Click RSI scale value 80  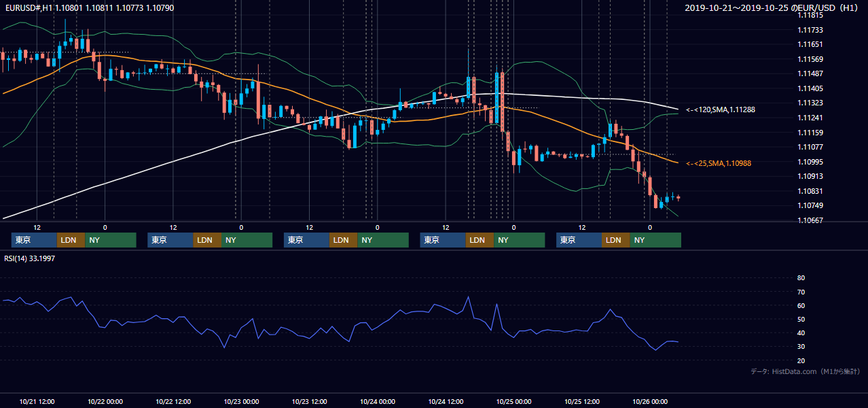pos(801,278)
